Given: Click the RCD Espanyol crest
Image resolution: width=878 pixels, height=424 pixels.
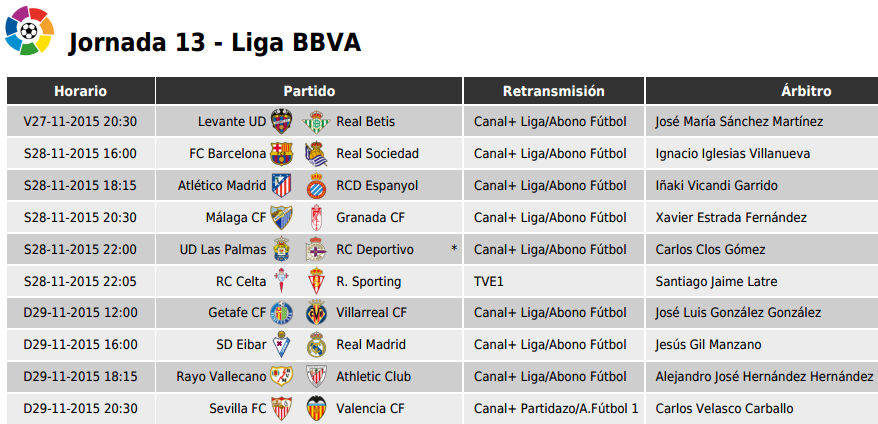Looking at the screenshot, I should 316,185.
